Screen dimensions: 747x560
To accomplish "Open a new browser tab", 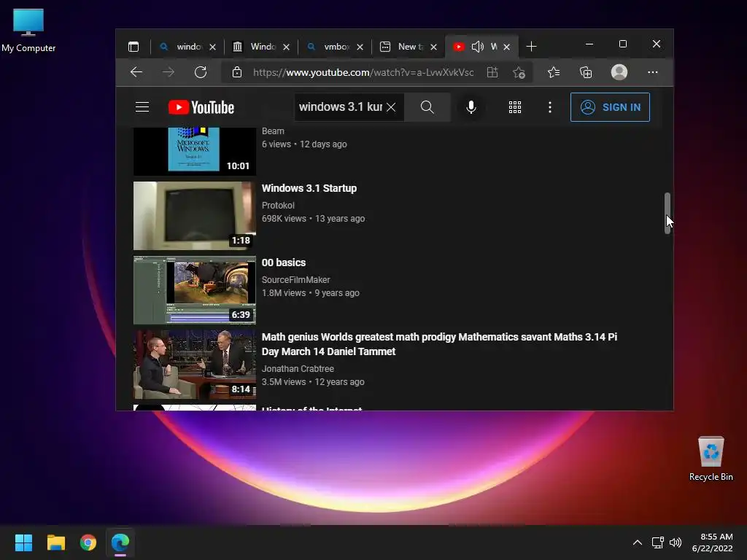I will pyautogui.click(x=531, y=46).
